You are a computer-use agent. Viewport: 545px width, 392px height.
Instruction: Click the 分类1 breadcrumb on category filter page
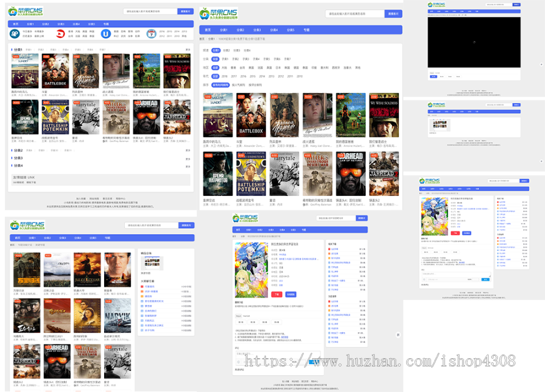211,39
